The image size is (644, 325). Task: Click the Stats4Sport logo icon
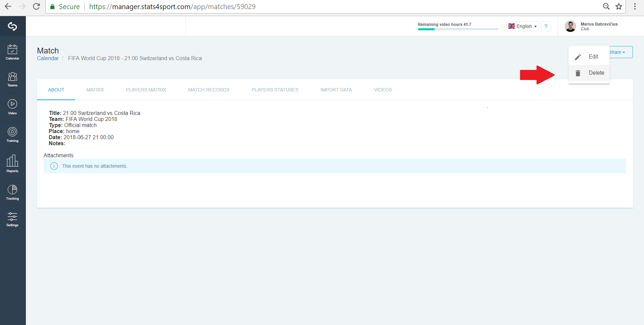[12, 26]
